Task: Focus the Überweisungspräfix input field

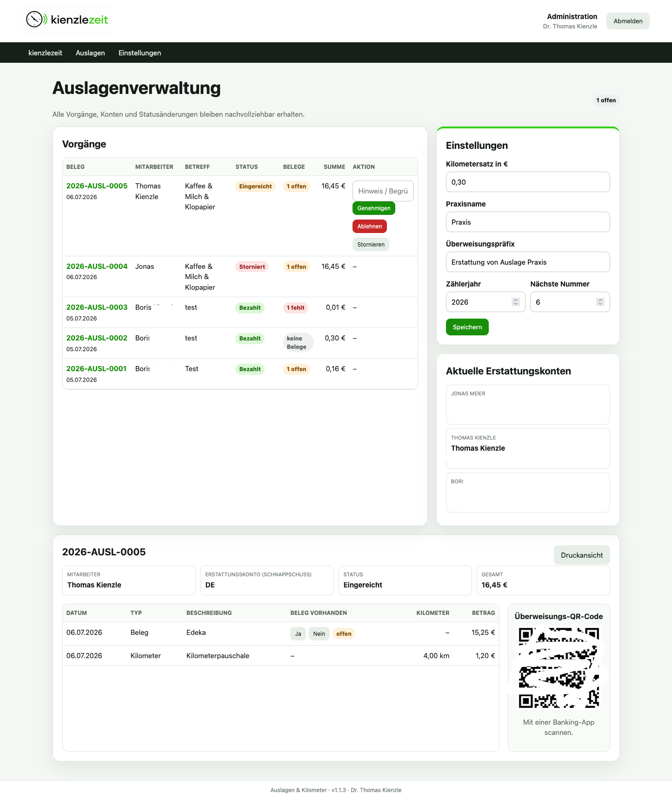Action: [x=528, y=262]
